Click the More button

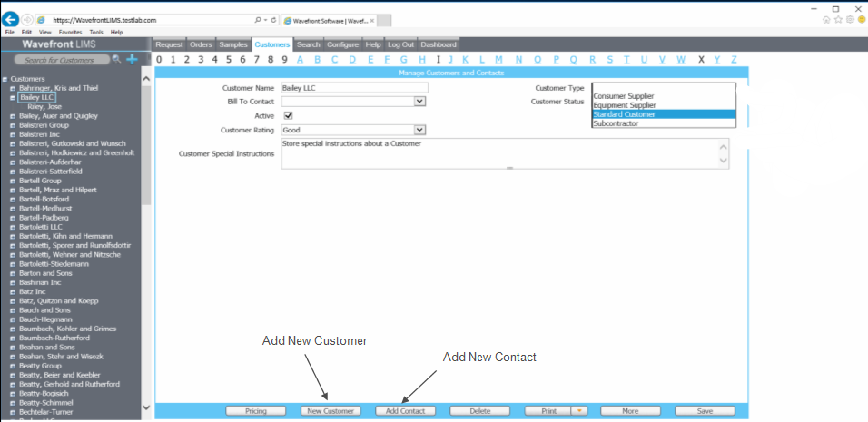pos(630,411)
